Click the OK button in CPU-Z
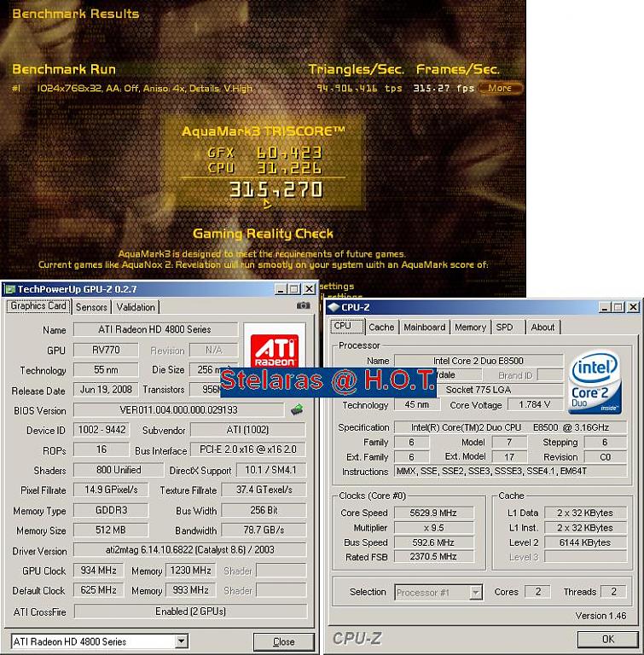The width and height of the screenshot is (644, 655). [x=608, y=639]
